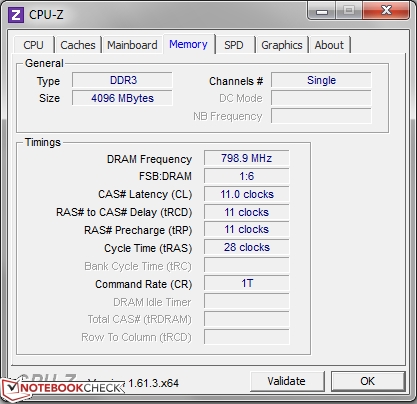Click the Cycle Time (tRAS) label
The image size is (417, 404).
pyautogui.click(x=148, y=248)
